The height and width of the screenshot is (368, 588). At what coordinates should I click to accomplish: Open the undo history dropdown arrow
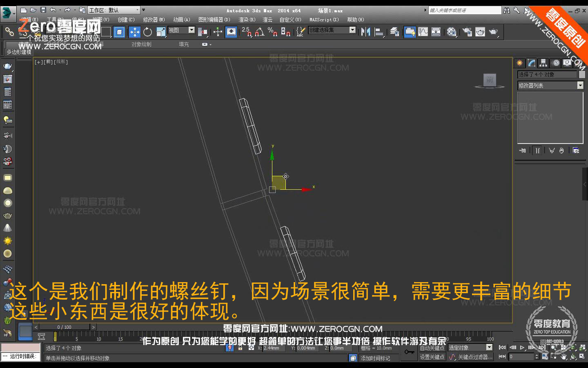(x=60, y=10)
